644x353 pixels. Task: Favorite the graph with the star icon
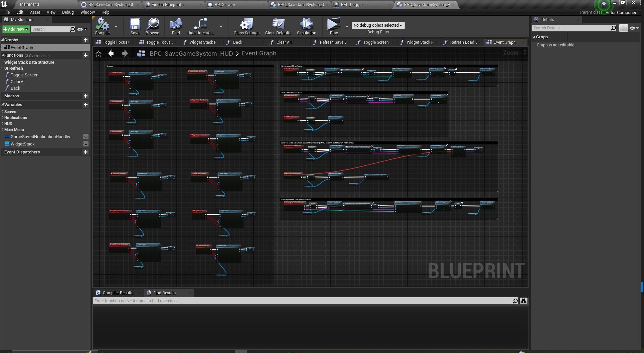pos(99,53)
